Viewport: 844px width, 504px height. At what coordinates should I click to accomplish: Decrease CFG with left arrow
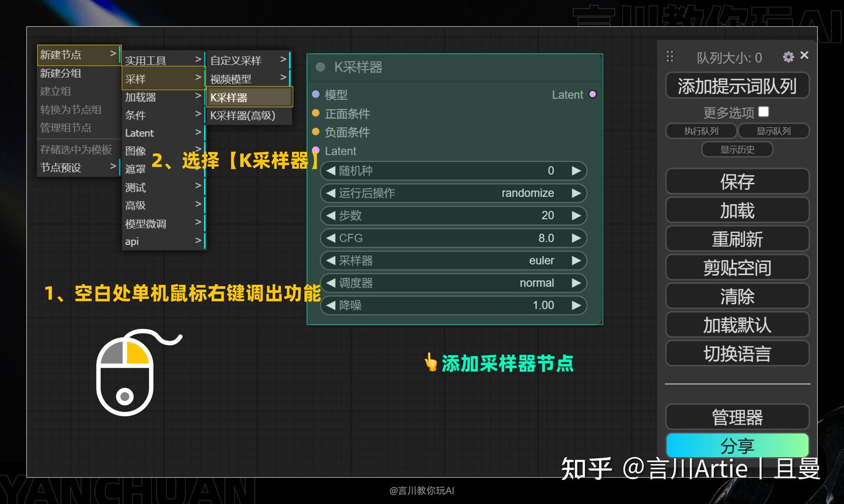point(331,238)
